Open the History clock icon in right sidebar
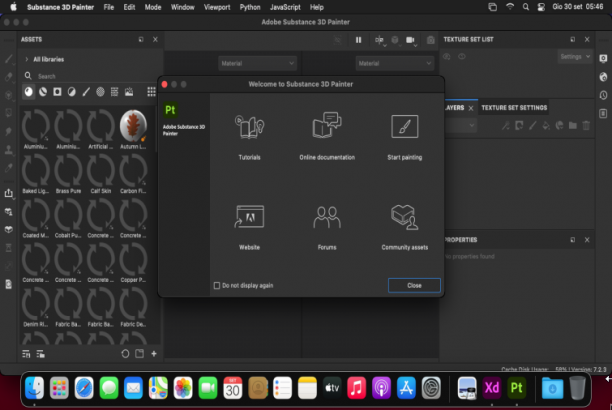Screen dimensions: 612x410 coord(603,95)
